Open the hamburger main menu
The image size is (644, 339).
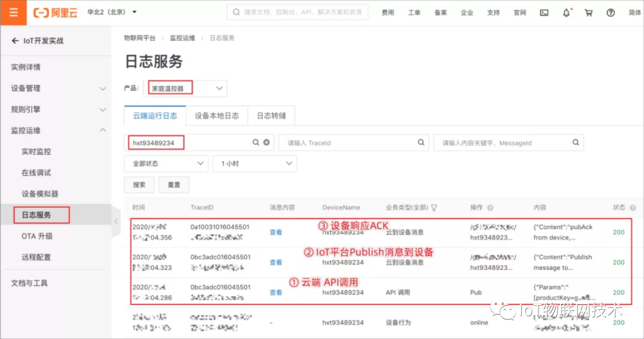pyautogui.click(x=14, y=13)
